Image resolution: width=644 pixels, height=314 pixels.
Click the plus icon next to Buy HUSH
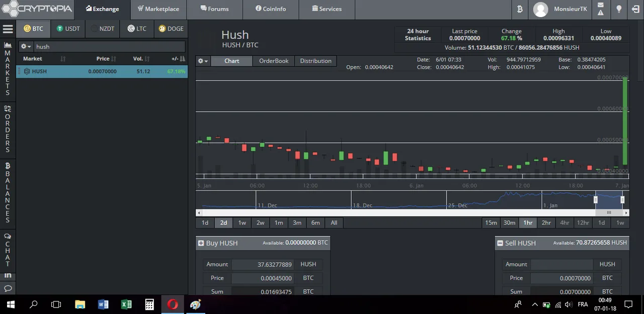coord(201,243)
